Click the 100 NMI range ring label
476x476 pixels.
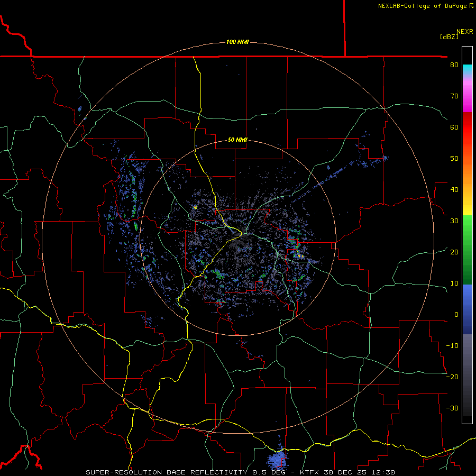pyautogui.click(x=237, y=42)
